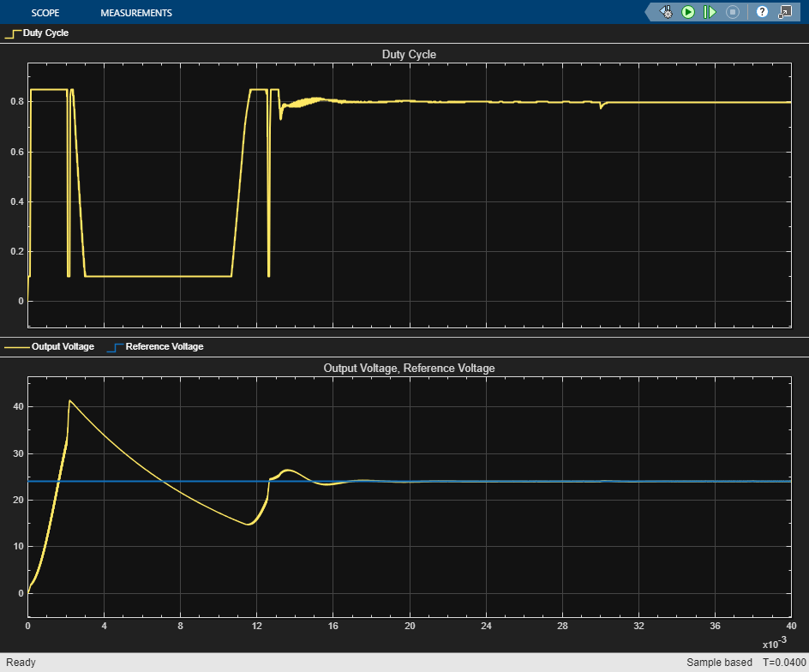Click the yellow Output Voltage legend line icon
The image size is (809, 672).
[x=16, y=348]
